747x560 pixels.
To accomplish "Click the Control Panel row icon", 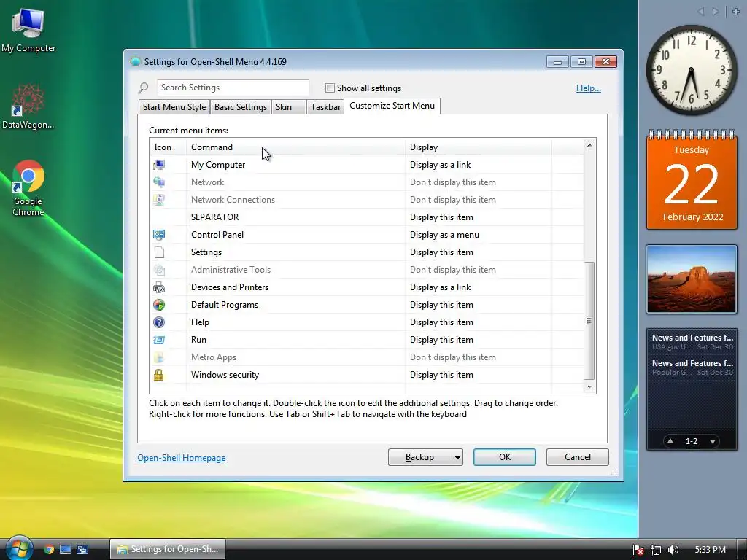I will pos(159,235).
